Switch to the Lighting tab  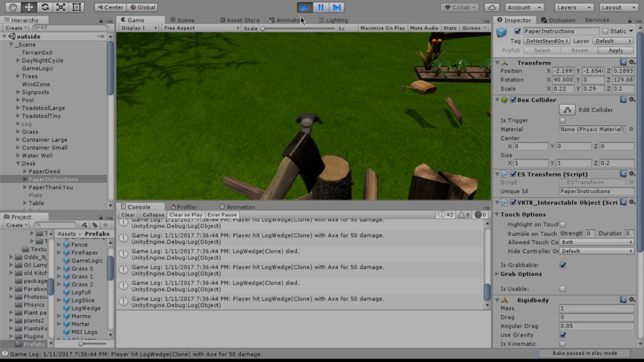point(333,20)
